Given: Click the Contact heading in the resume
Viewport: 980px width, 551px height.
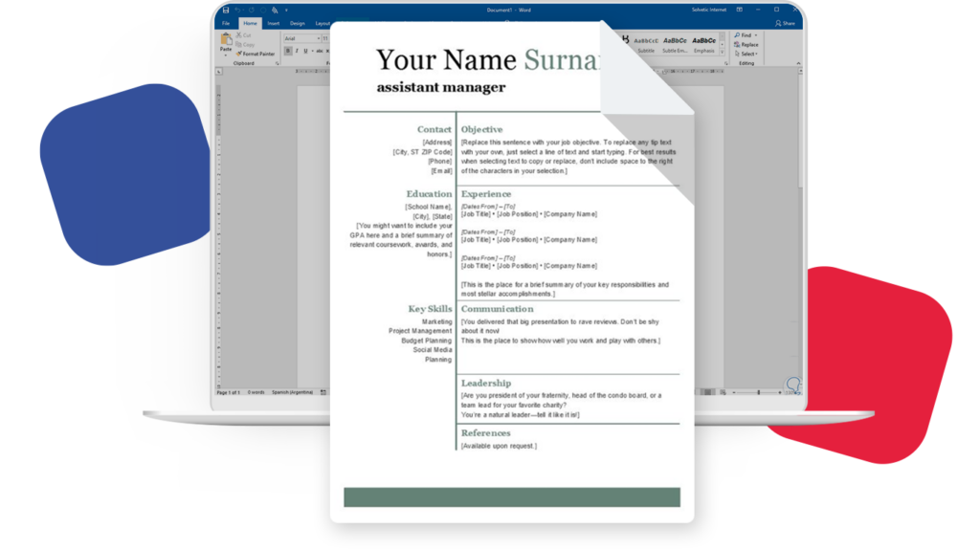Looking at the screenshot, I should click(x=434, y=129).
